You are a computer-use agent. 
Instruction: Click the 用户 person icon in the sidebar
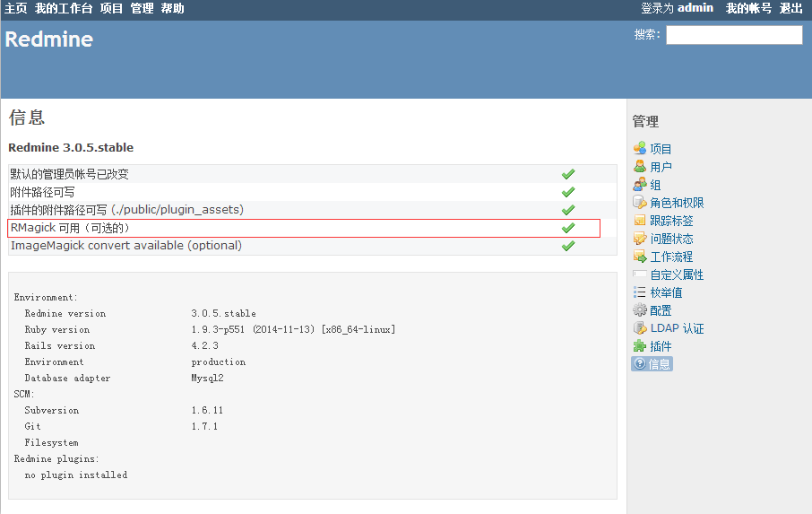[x=640, y=166]
